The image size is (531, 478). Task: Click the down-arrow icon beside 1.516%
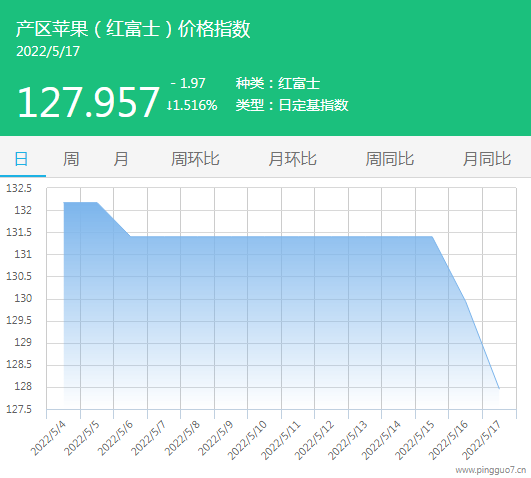pyautogui.click(x=169, y=106)
